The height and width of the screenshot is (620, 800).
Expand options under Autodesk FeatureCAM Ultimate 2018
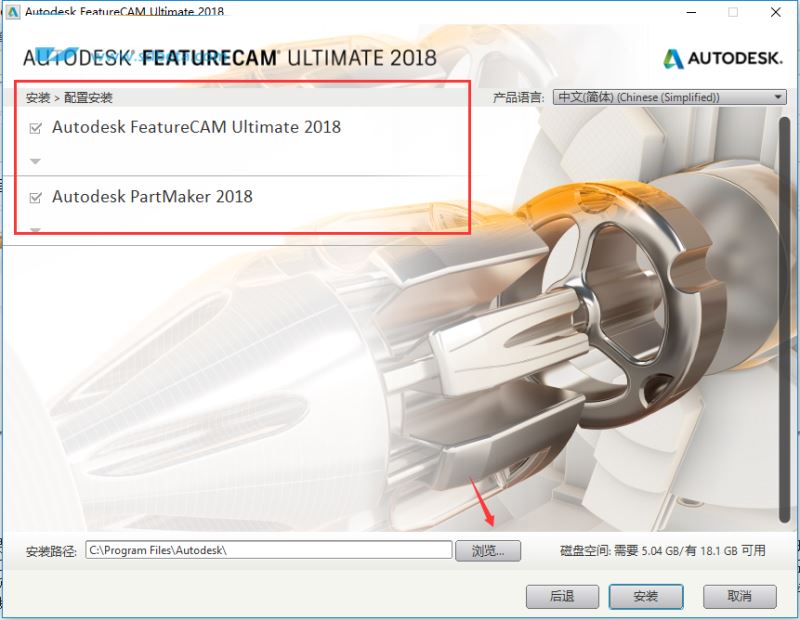tap(36, 160)
